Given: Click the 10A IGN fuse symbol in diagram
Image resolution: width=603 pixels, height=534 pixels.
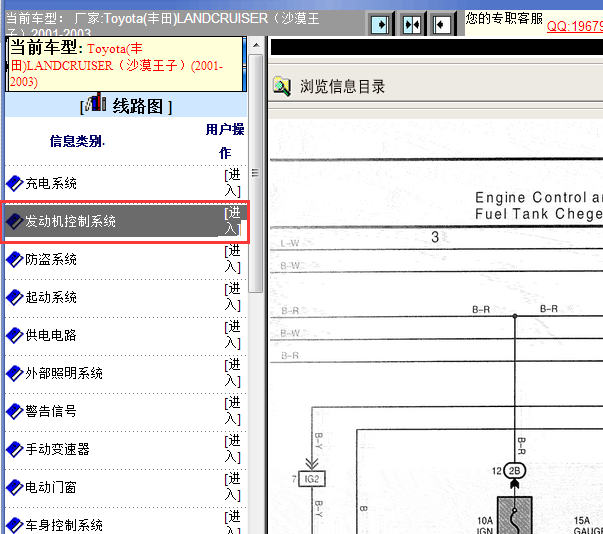Looking at the screenshot, I should pyautogui.click(x=515, y=515).
